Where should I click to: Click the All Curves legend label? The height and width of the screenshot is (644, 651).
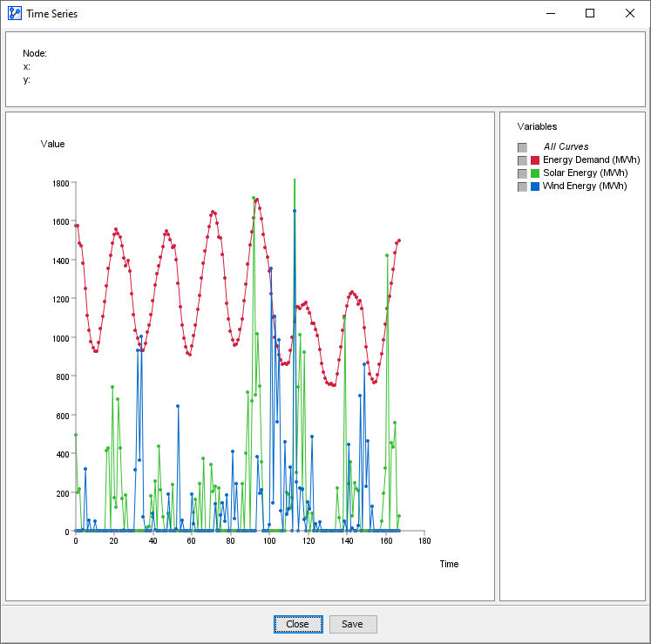coord(566,147)
